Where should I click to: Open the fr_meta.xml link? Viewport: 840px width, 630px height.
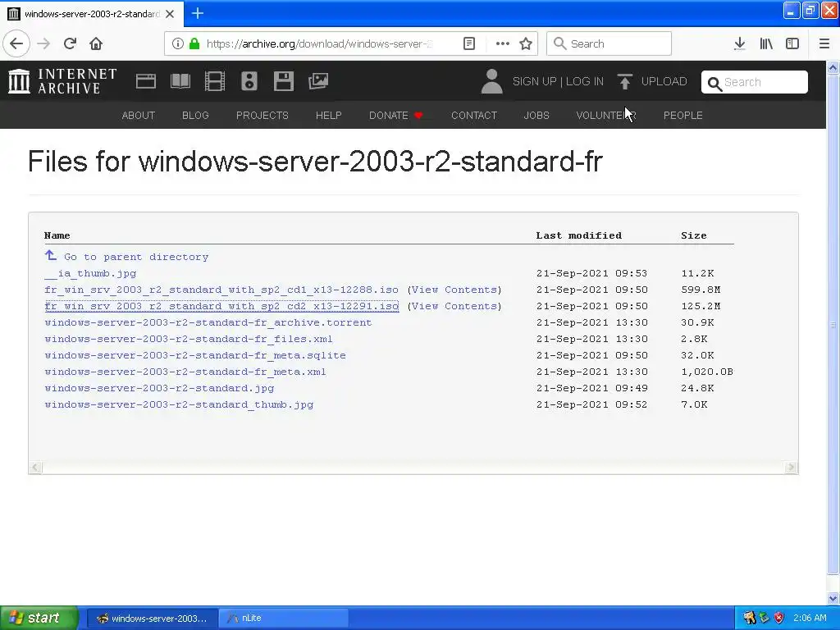click(185, 372)
